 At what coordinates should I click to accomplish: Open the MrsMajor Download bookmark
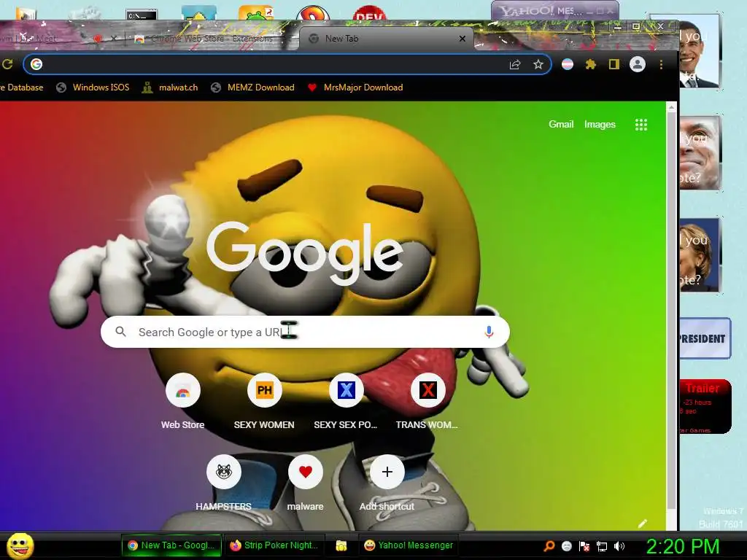pos(355,87)
